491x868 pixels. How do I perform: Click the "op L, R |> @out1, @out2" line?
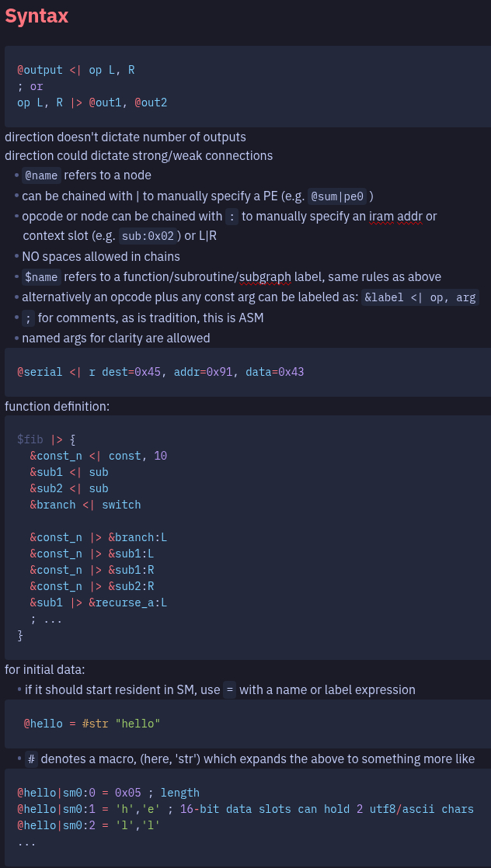pos(92,102)
